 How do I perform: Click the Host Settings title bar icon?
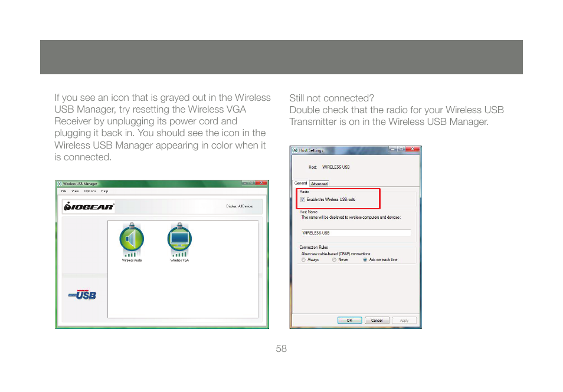coord(295,150)
